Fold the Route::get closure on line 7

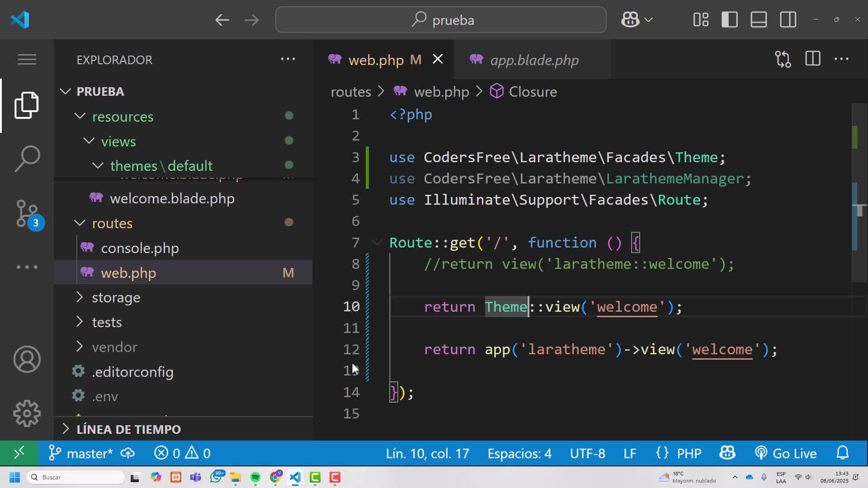click(377, 243)
